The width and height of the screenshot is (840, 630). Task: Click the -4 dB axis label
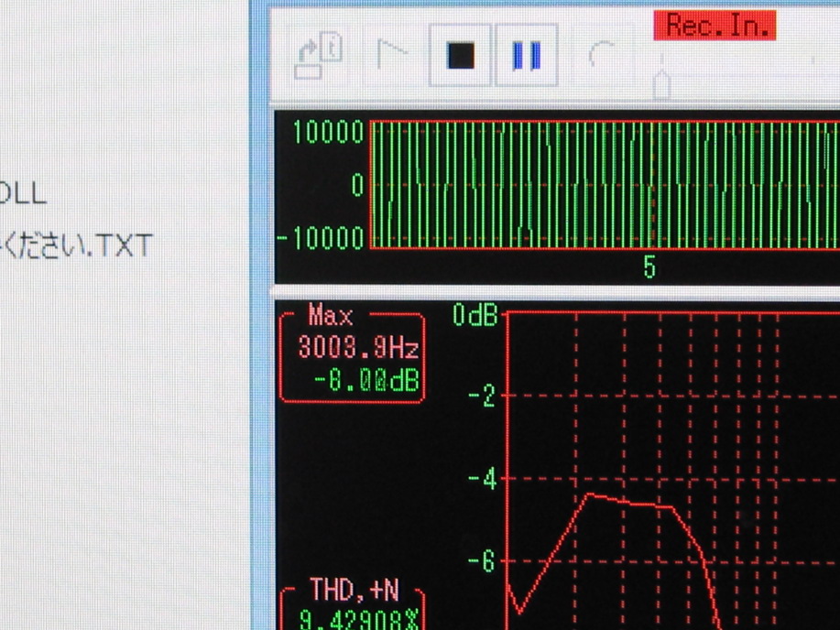click(x=483, y=479)
